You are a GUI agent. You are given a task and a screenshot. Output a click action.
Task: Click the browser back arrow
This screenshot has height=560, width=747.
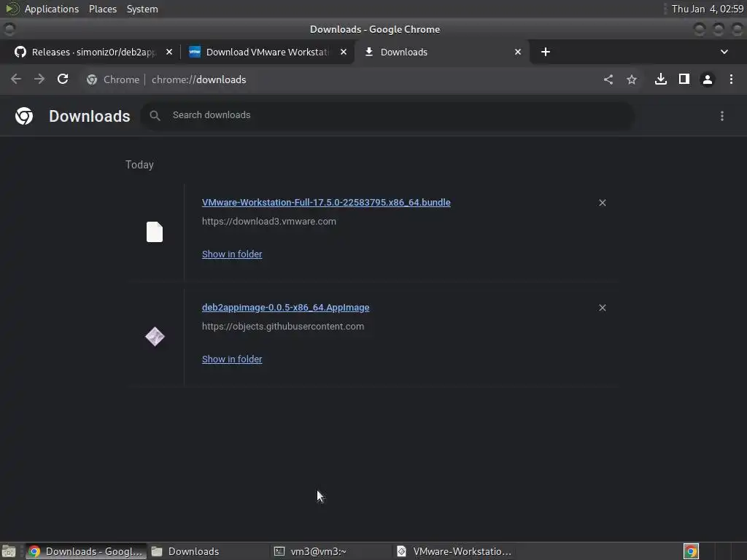pyautogui.click(x=16, y=79)
